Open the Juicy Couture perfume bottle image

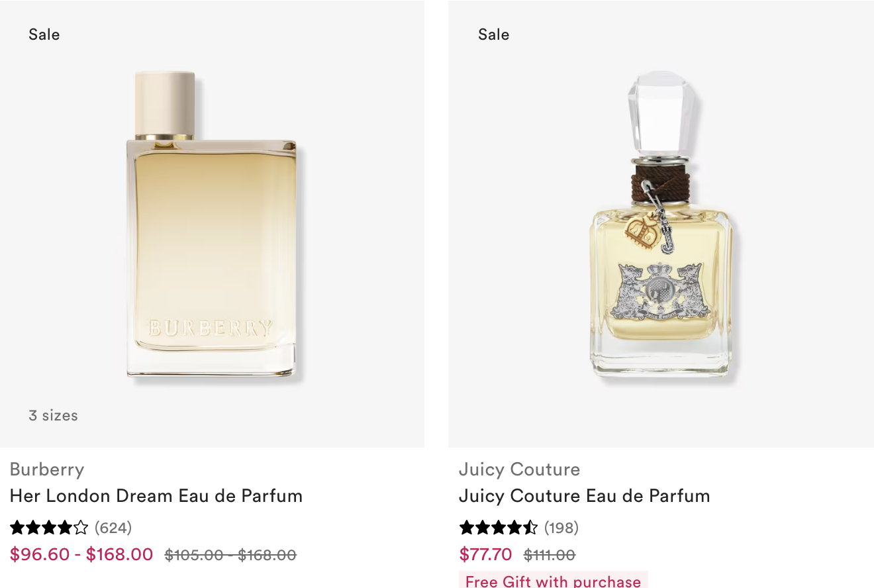(661, 224)
